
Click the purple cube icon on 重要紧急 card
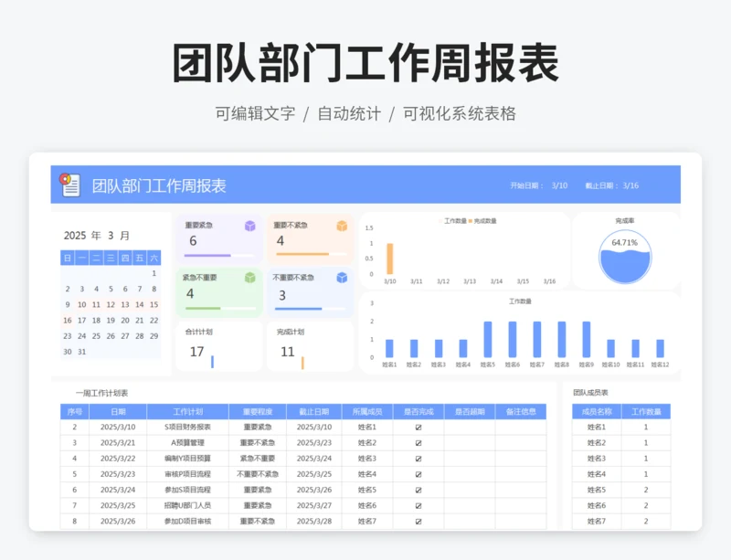click(249, 227)
